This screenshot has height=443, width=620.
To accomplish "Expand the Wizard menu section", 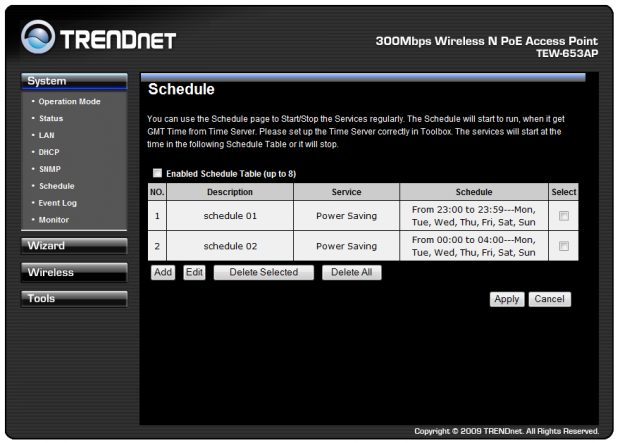I will point(74,246).
